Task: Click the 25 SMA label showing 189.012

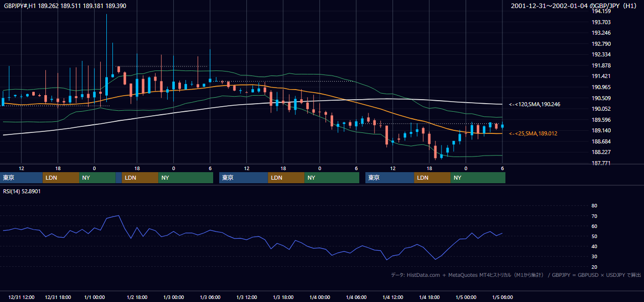Action: [533, 133]
